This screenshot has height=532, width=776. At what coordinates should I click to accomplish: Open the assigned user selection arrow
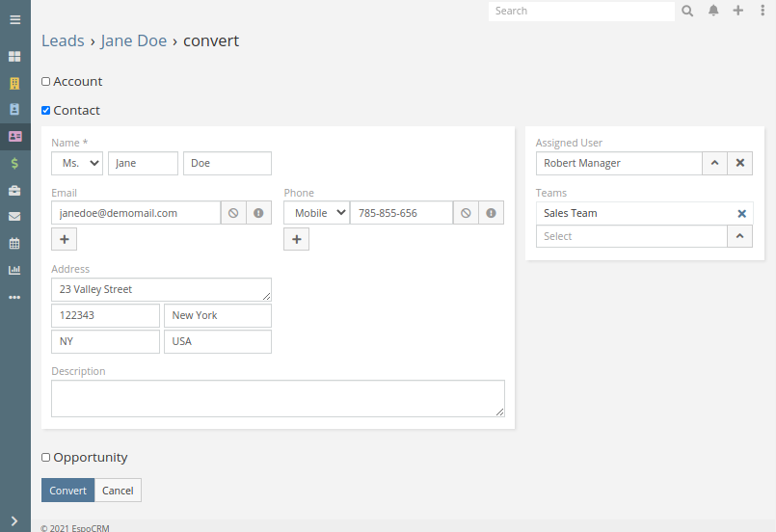(x=714, y=163)
